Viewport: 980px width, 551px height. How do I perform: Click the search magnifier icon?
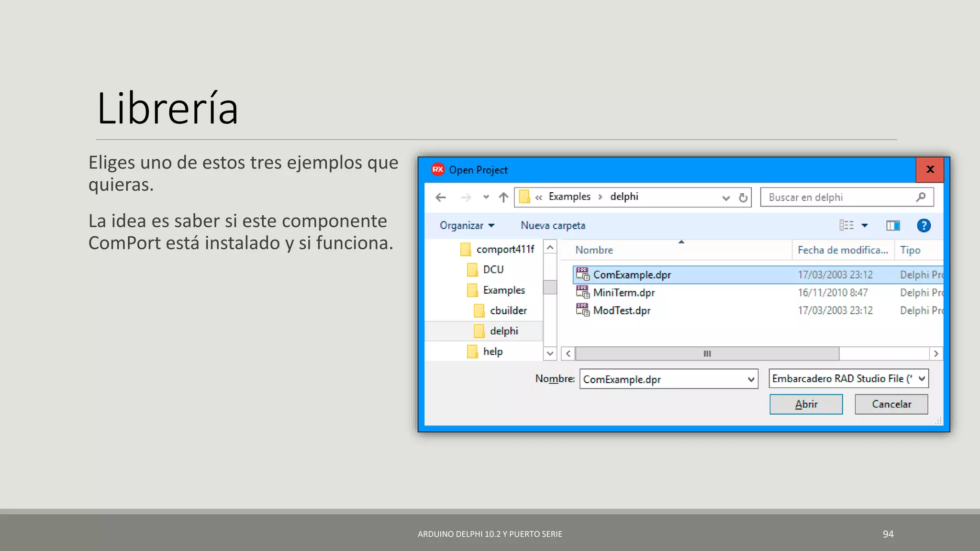921,197
